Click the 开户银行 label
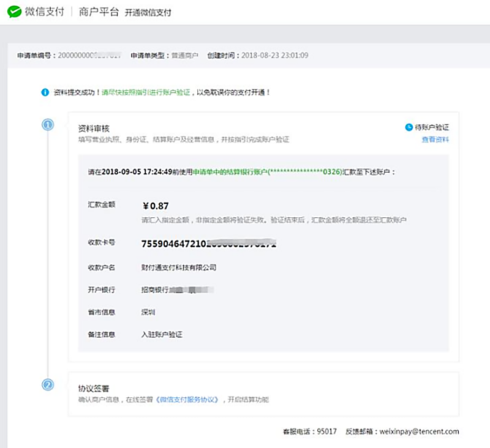 click(x=102, y=289)
